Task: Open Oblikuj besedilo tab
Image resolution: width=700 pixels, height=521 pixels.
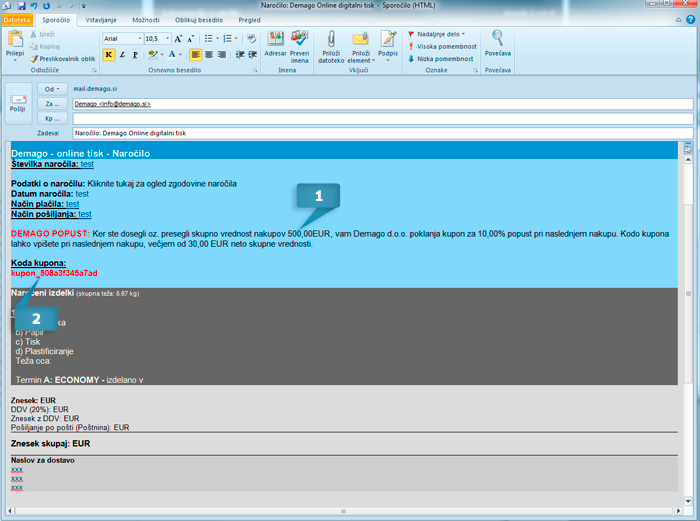Action: click(x=199, y=20)
